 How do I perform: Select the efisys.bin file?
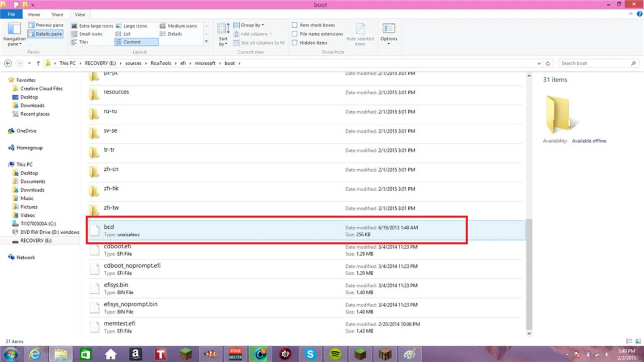pos(305,288)
